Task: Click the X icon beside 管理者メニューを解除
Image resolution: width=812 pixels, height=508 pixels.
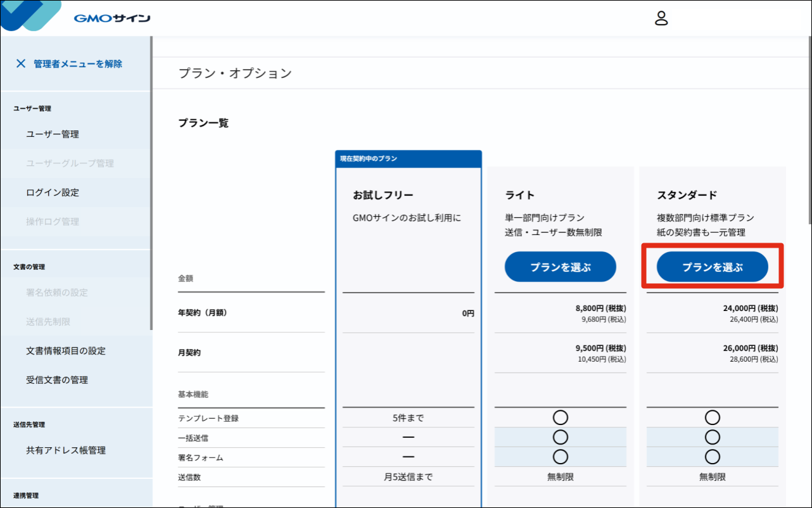Action: [21, 63]
